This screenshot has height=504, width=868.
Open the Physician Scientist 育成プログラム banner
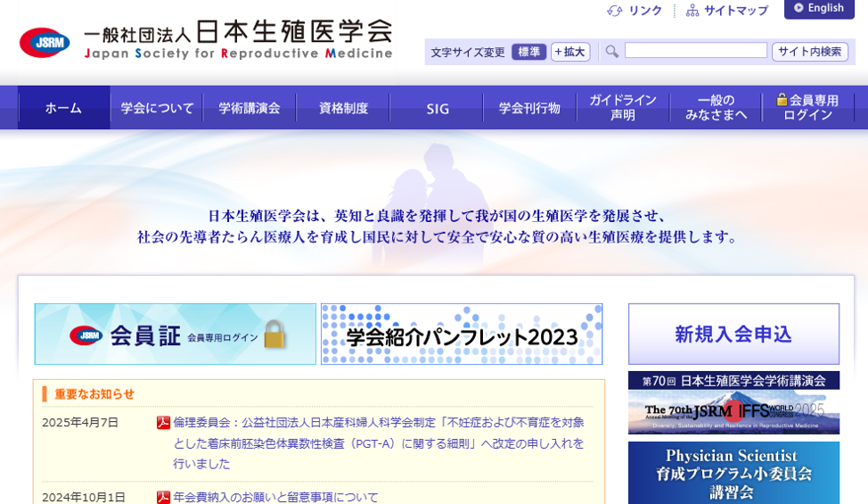point(733,473)
